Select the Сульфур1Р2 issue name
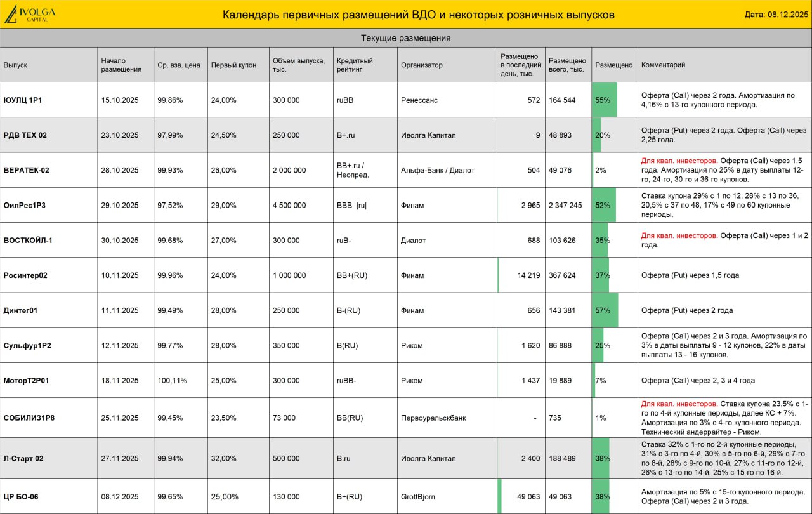812x514 pixels. (x=27, y=346)
